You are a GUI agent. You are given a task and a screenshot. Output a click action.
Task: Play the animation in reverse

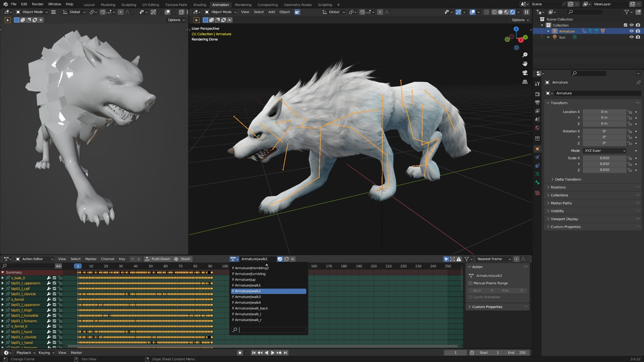tap(266, 353)
